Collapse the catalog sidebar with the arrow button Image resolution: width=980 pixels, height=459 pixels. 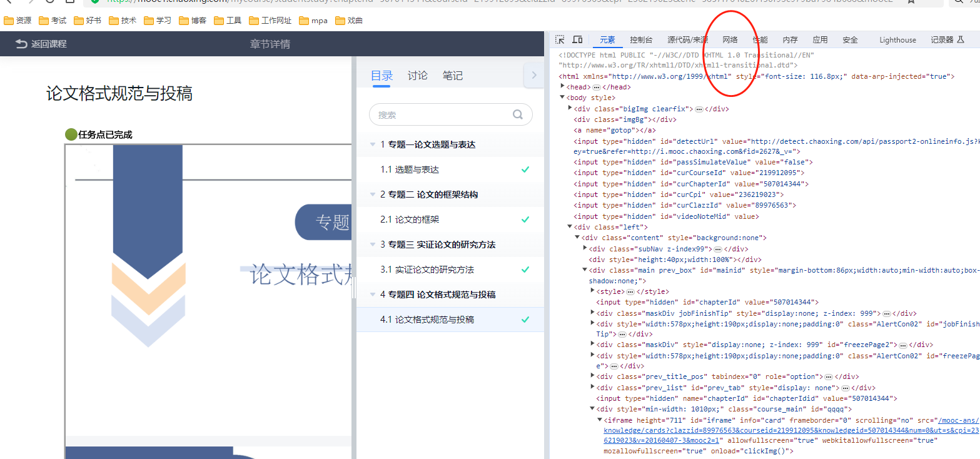click(533, 75)
